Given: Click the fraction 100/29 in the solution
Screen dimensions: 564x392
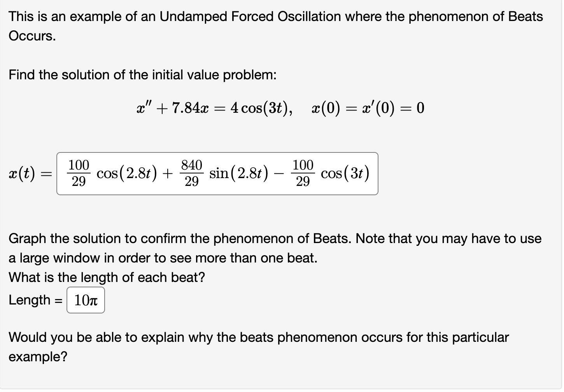Looking at the screenshot, I should point(78,173).
